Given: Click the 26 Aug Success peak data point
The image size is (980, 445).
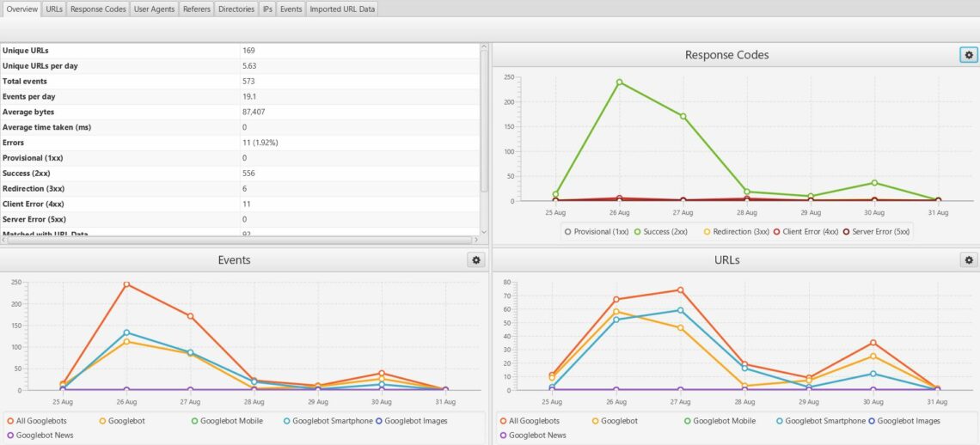Looking at the screenshot, I should [619, 82].
